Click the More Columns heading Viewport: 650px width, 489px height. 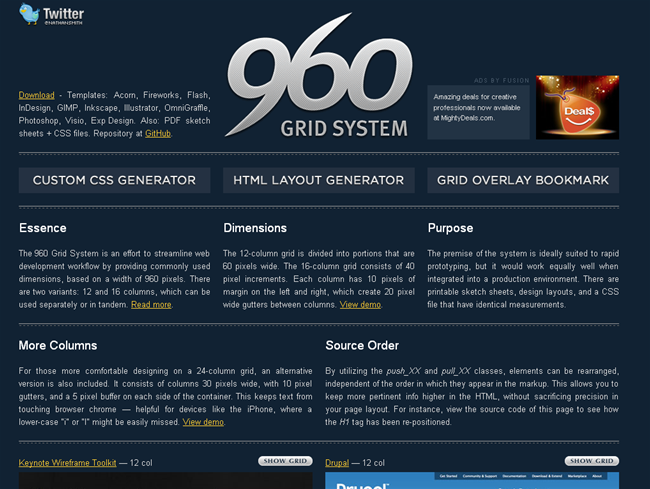[58, 345]
